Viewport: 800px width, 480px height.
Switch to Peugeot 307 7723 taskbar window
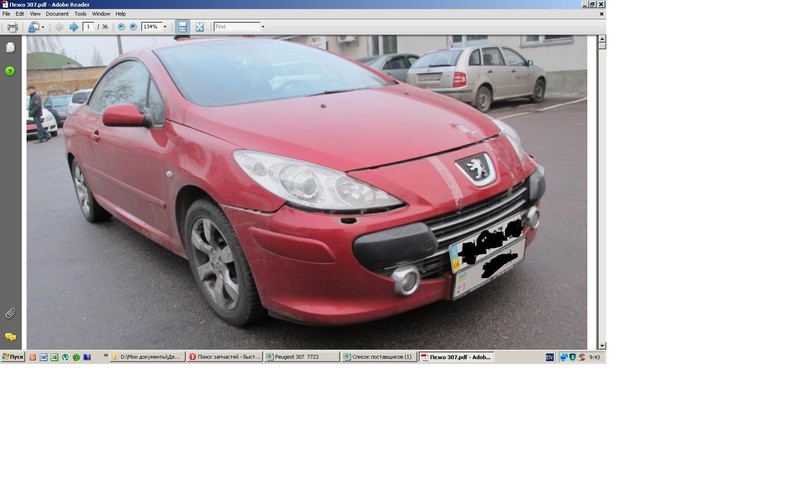[301, 357]
